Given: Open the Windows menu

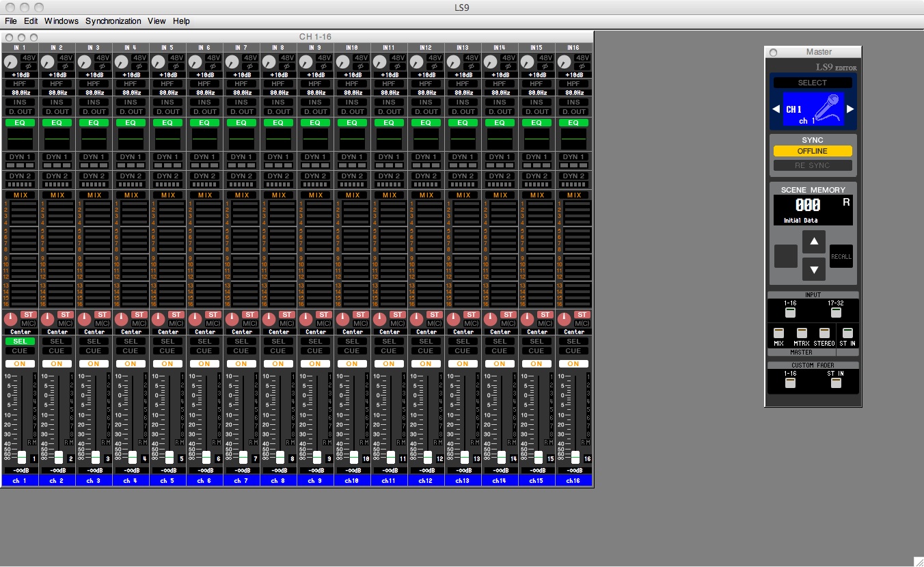Looking at the screenshot, I should click(62, 21).
